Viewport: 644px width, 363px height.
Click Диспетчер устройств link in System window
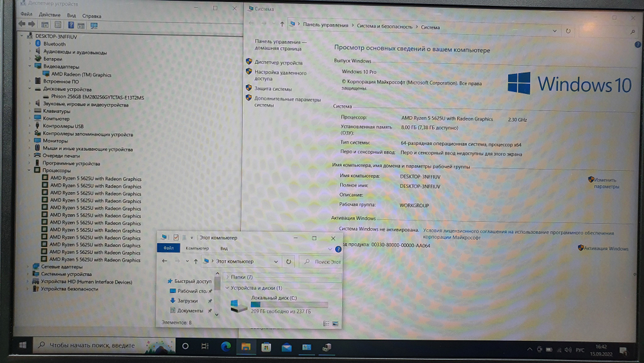(278, 63)
